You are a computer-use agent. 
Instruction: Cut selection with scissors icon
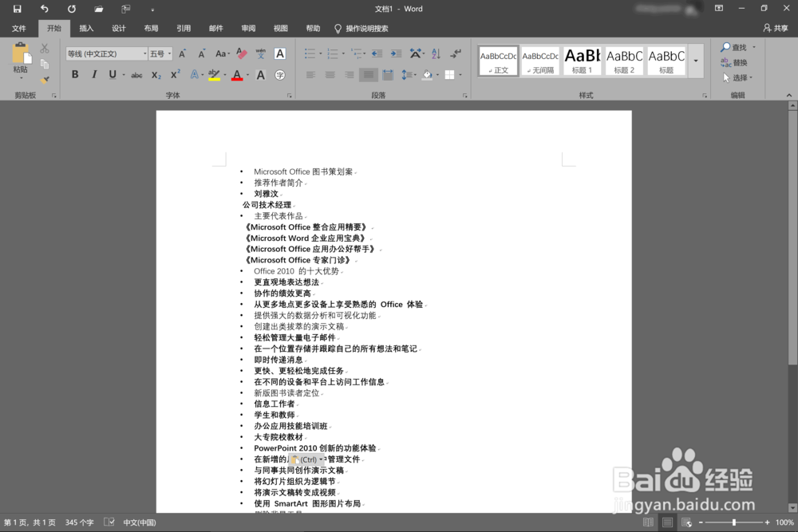coord(45,49)
